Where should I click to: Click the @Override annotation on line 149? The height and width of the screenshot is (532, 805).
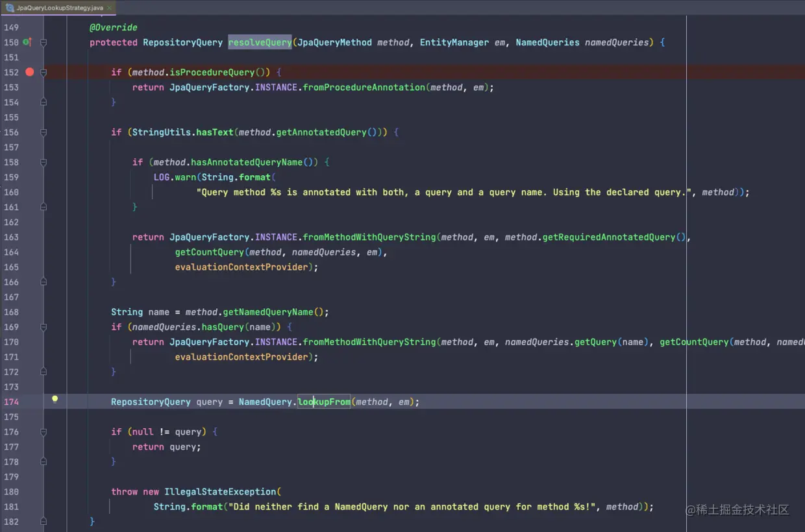coord(113,27)
